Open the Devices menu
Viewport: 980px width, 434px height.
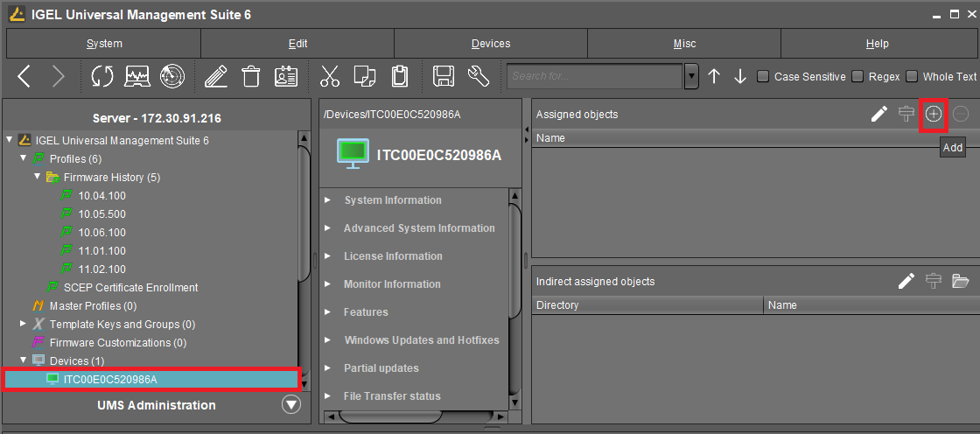490,44
